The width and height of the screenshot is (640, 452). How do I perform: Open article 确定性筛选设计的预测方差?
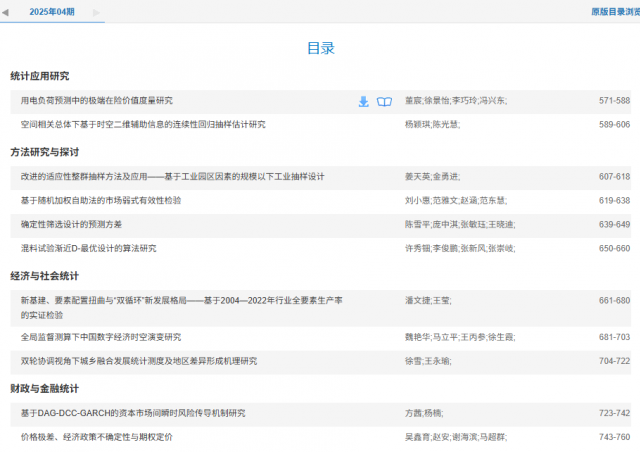tap(71, 224)
